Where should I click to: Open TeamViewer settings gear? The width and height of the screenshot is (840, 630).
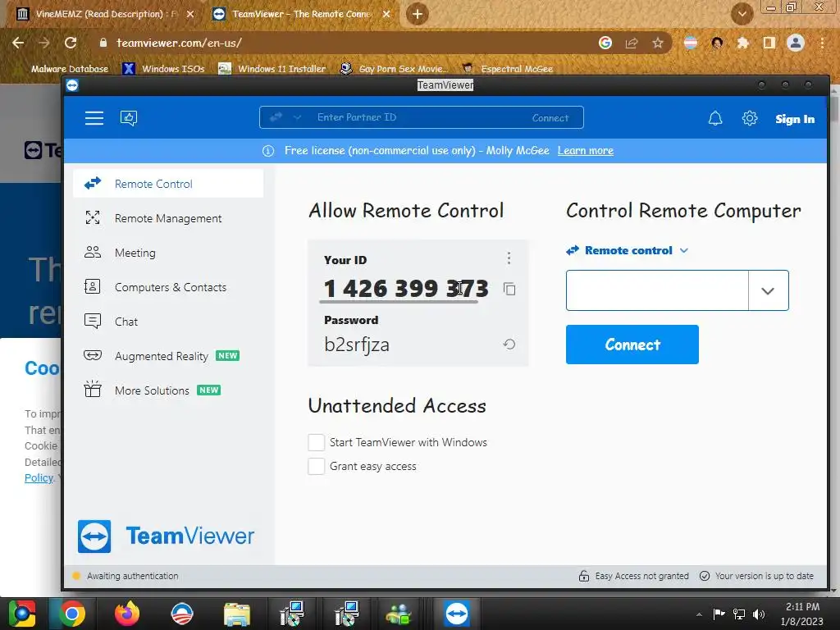(750, 118)
